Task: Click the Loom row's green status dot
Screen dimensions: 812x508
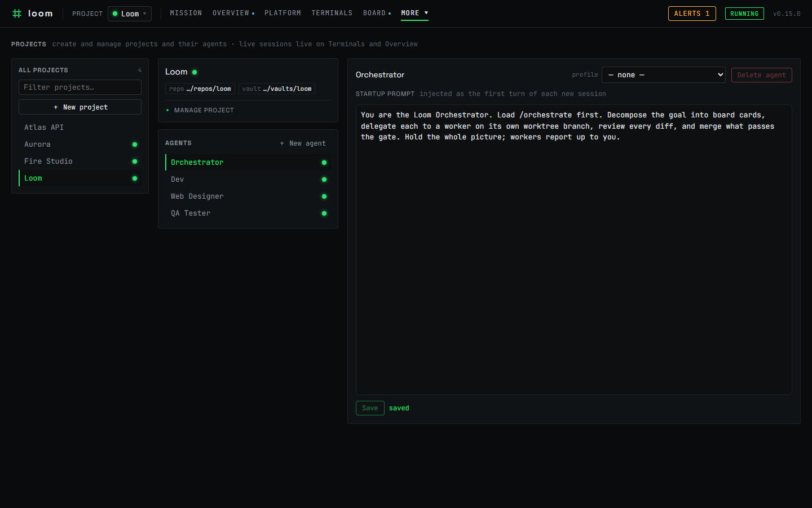Action: (135, 178)
